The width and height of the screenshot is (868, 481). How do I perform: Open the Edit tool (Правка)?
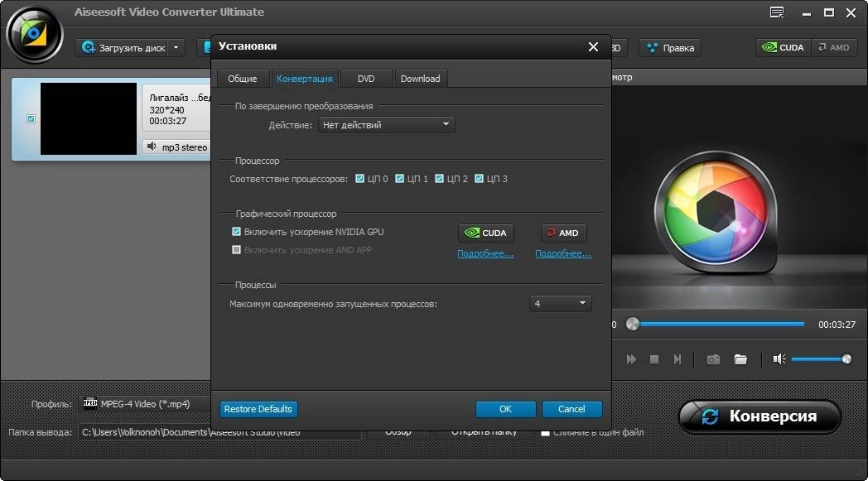point(670,47)
